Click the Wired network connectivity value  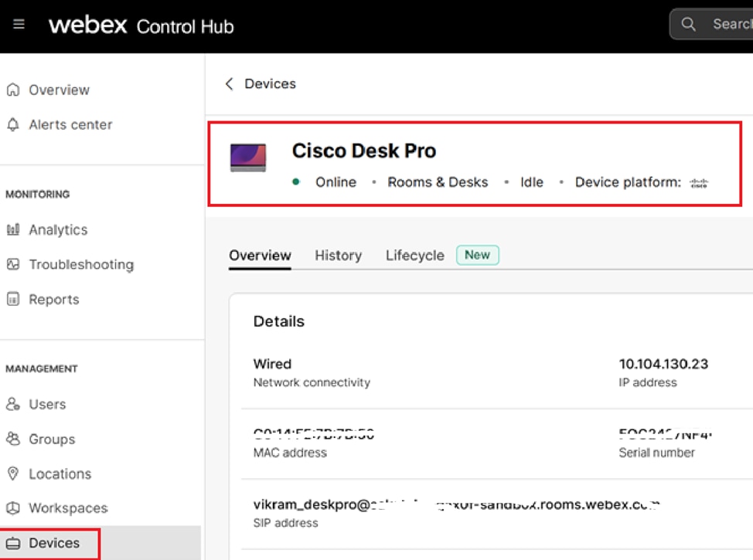tap(272, 364)
